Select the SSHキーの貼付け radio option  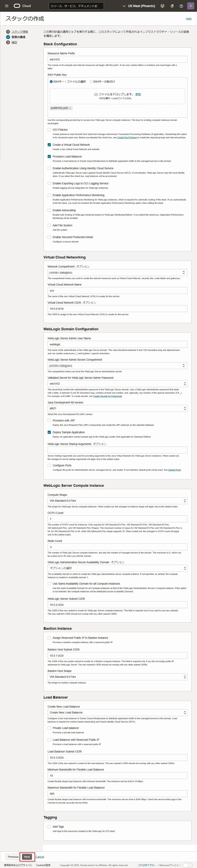click(91, 82)
